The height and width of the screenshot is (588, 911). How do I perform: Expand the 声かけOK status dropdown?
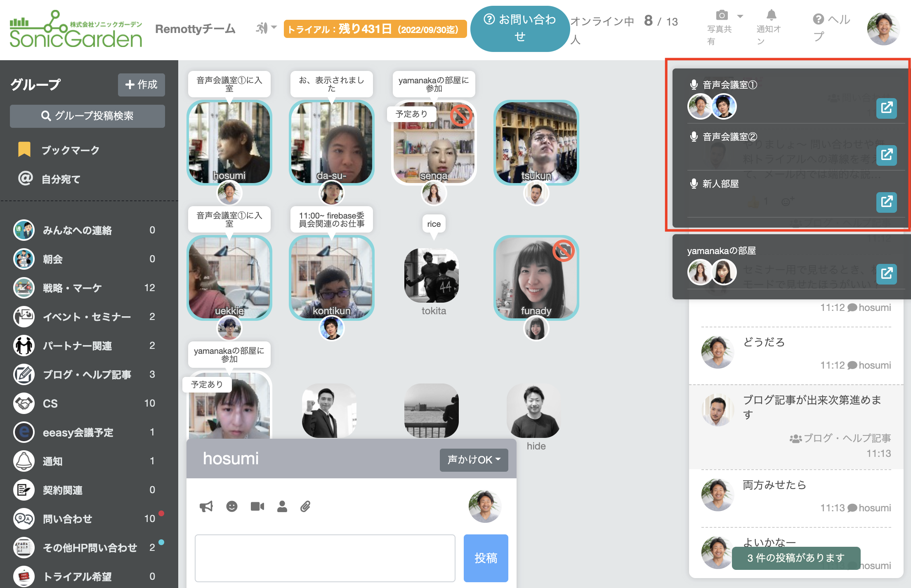[474, 459]
